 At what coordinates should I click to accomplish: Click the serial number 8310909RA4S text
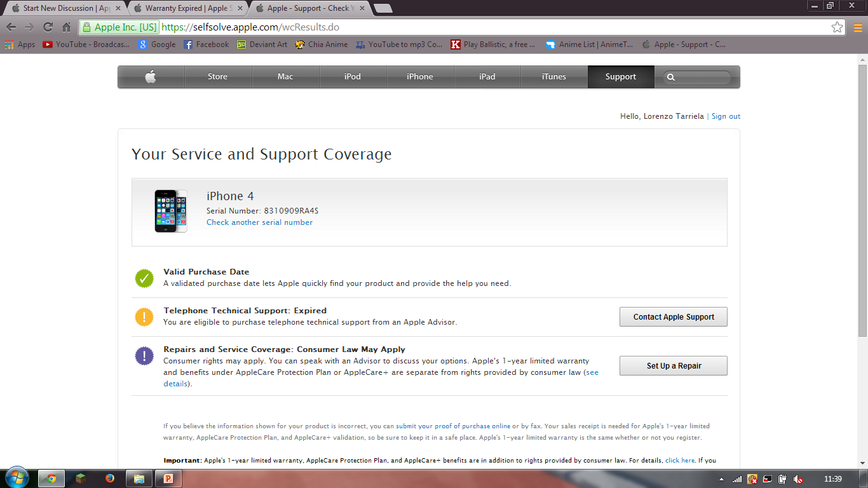(291, 210)
